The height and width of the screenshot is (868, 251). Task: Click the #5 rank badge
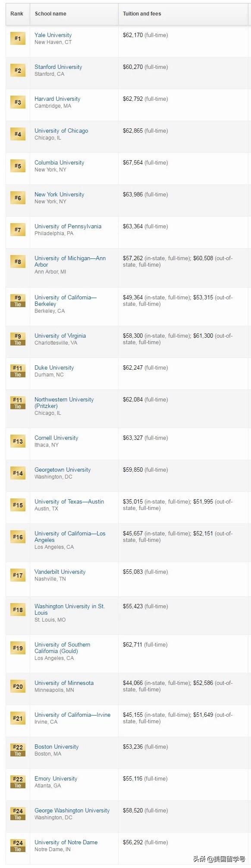18,166
